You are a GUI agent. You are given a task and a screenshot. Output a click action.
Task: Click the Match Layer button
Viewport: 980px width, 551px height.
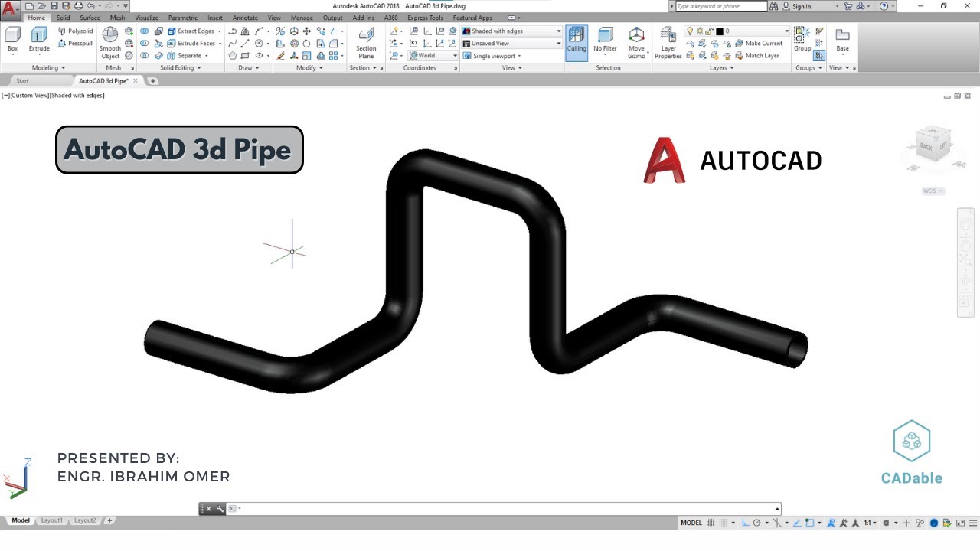click(756, 56)
